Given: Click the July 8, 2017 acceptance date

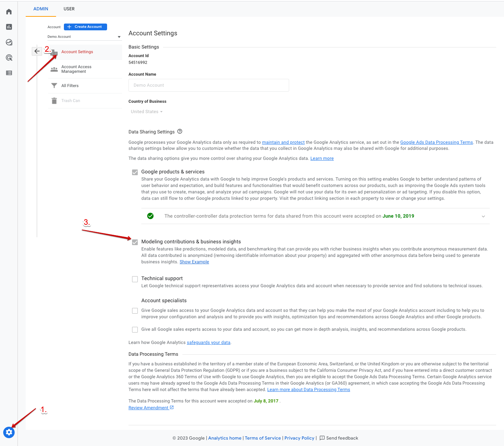Looking at the screenshot, I should point(266,401).
